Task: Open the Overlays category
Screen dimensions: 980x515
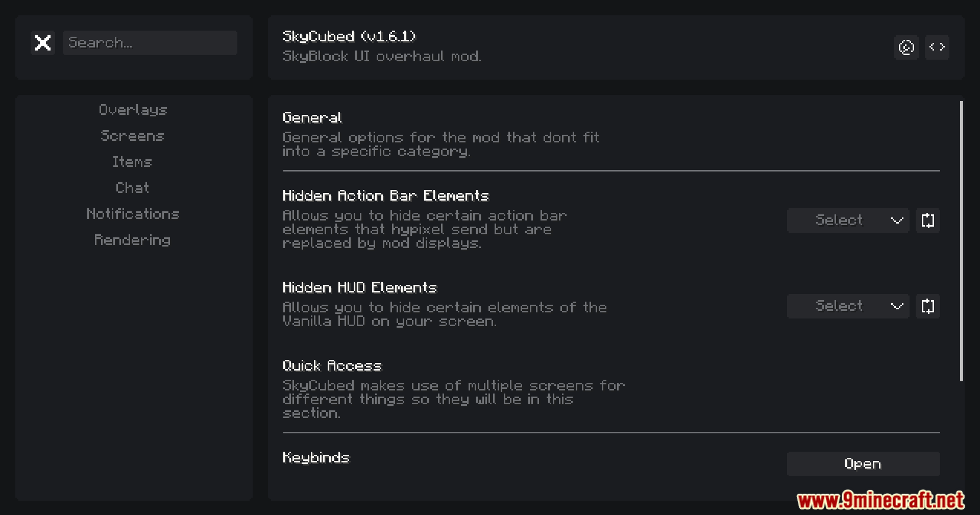Action: click(133, 110)
